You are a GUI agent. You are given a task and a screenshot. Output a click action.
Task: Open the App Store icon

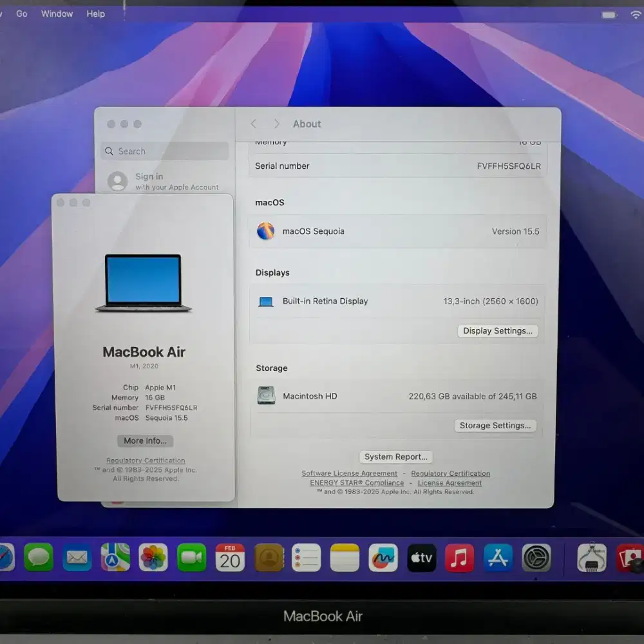coord(497,557)
